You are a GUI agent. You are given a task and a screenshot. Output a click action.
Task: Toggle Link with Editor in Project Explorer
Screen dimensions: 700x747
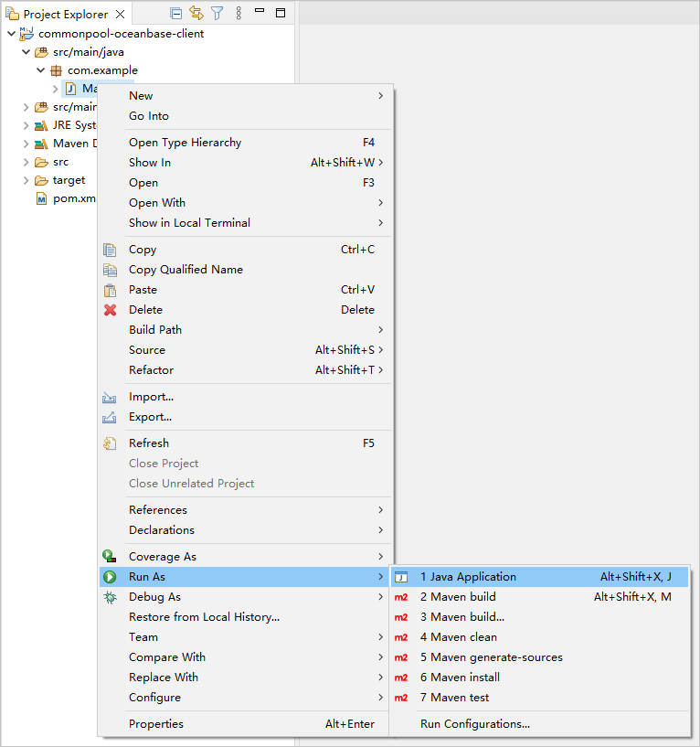[x=196, y=13]
